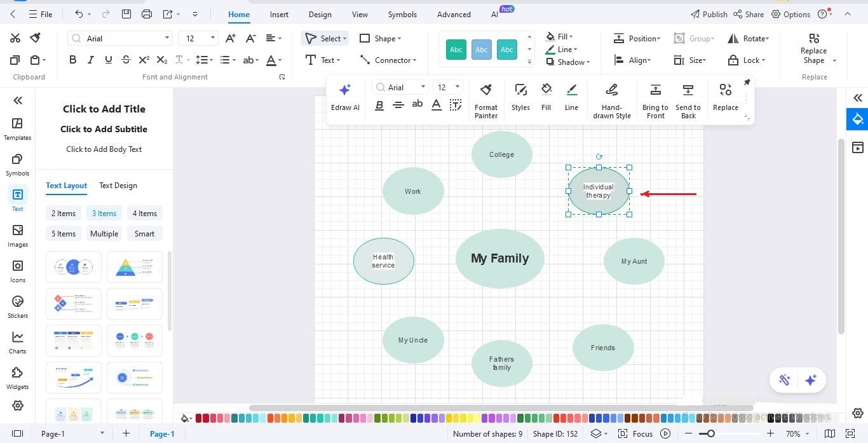Image resolution: width=868 pixels, height=443 pixels.
Task: Click the Replace Shape button
Action: point(814,49)
